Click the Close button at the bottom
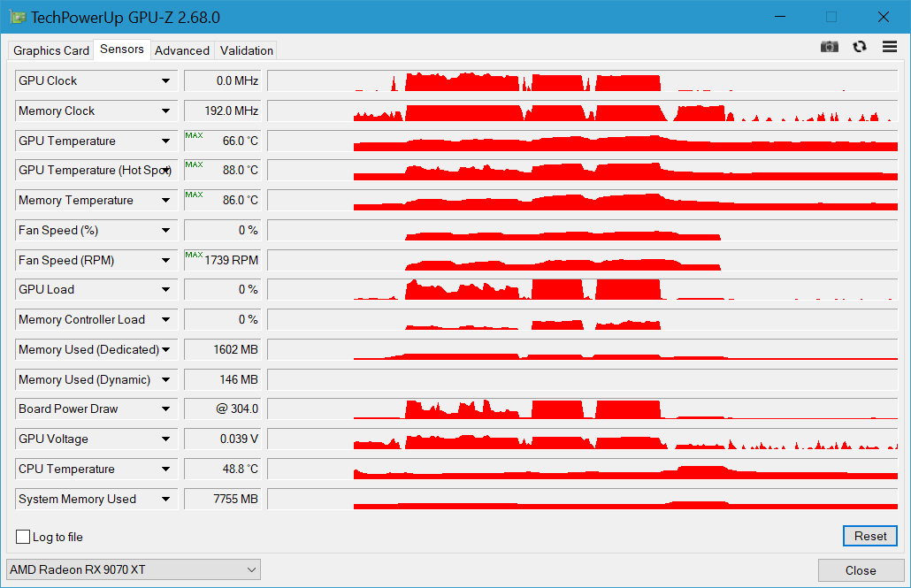 (x=861, y=570)
